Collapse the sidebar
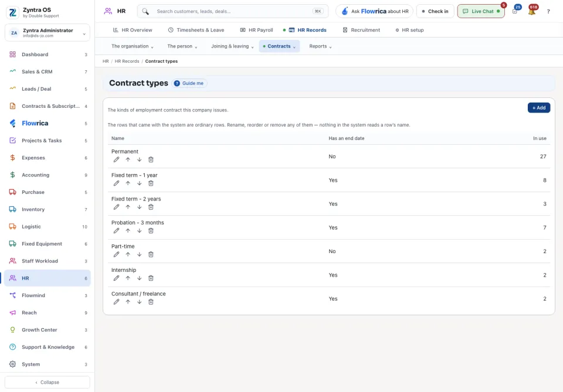 pos(48,382)
